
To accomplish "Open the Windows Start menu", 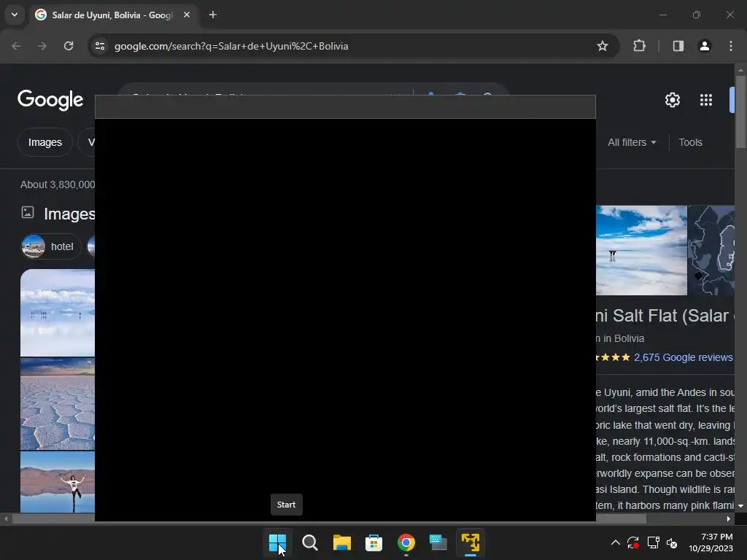I will [277, 542].
